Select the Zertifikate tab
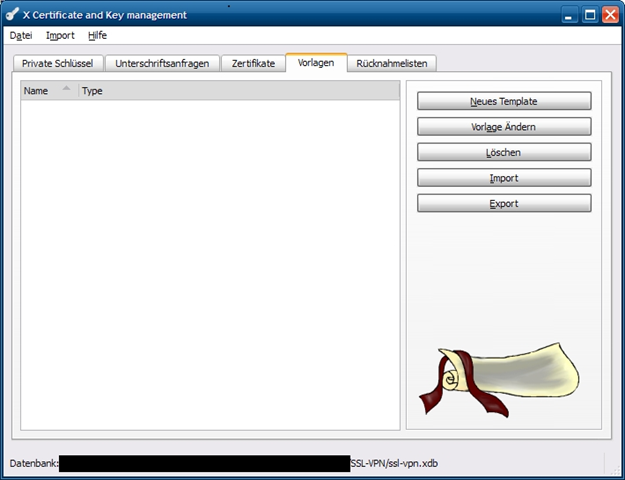Viewport: 625px width, 480px height. [x=253, y=63]
